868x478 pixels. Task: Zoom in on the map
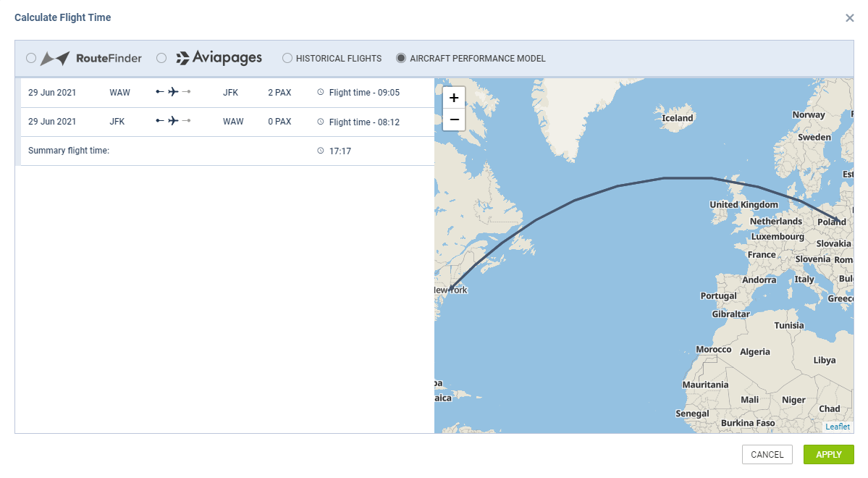(453, 97)
